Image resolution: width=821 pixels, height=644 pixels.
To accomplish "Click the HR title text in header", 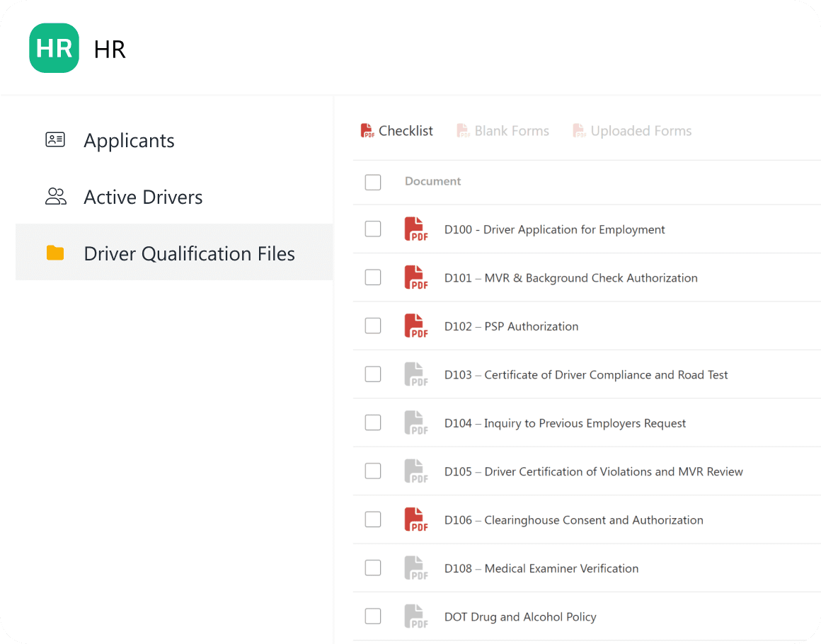I will 110,50.
